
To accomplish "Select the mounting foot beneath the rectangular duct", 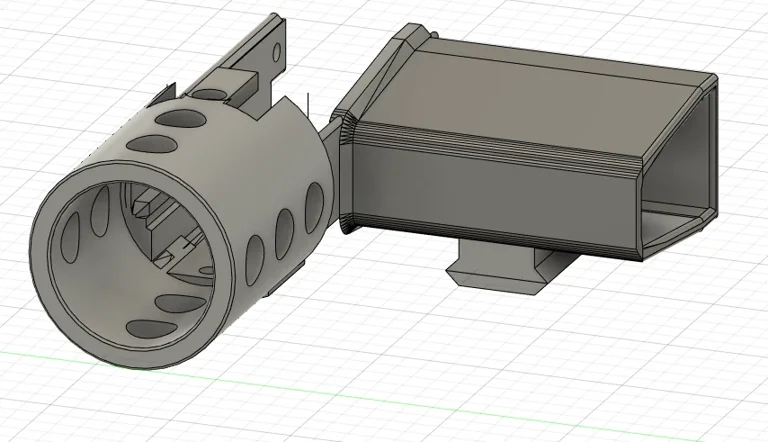I will pyautogui.click(x=500, y=268).
